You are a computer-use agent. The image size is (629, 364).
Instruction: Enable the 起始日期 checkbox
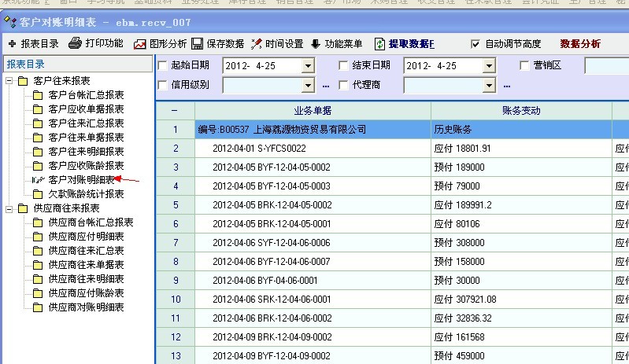[x=163, y=65]
